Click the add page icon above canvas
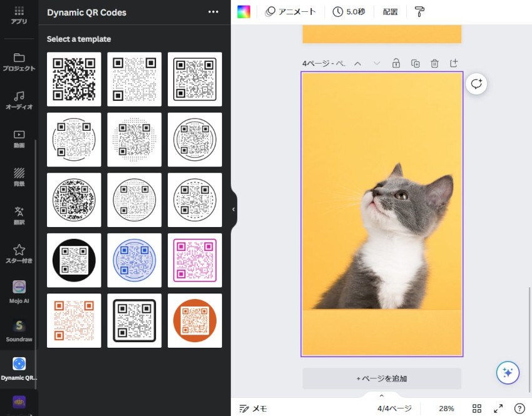Screen dimensions: 532x416 (454, 63)
